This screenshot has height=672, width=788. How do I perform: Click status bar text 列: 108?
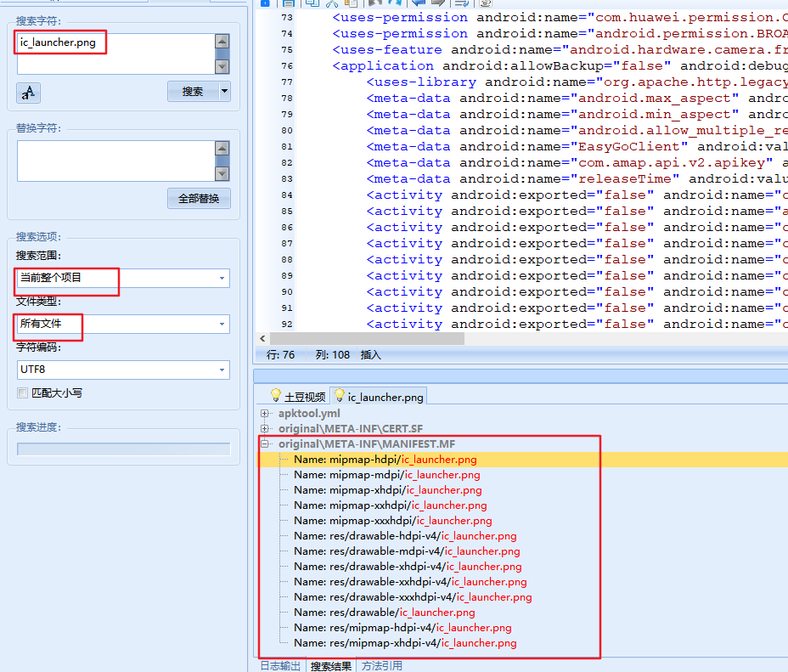(332, 355)
